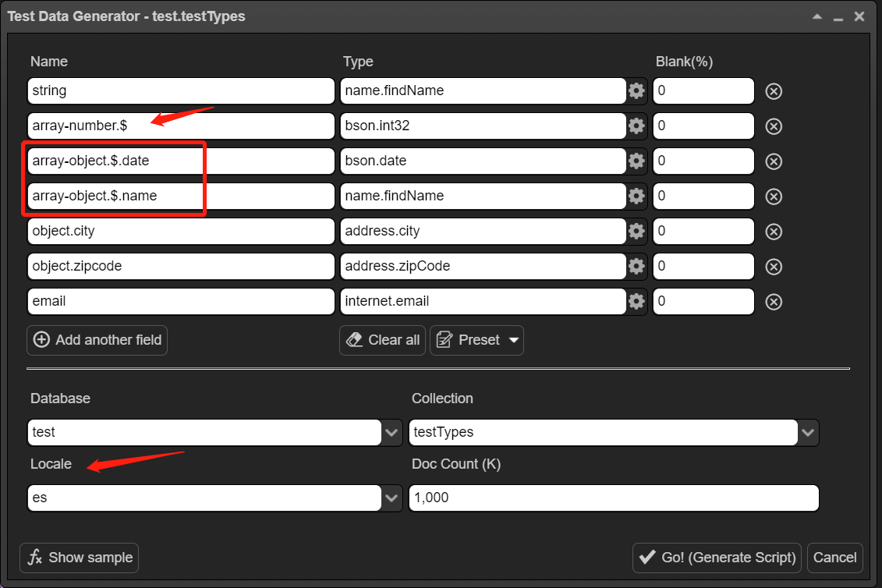Edit Blank(%) value for array-object.$.date row
The width and height of the screenshot is (882, 588).
tap(703, 161)
